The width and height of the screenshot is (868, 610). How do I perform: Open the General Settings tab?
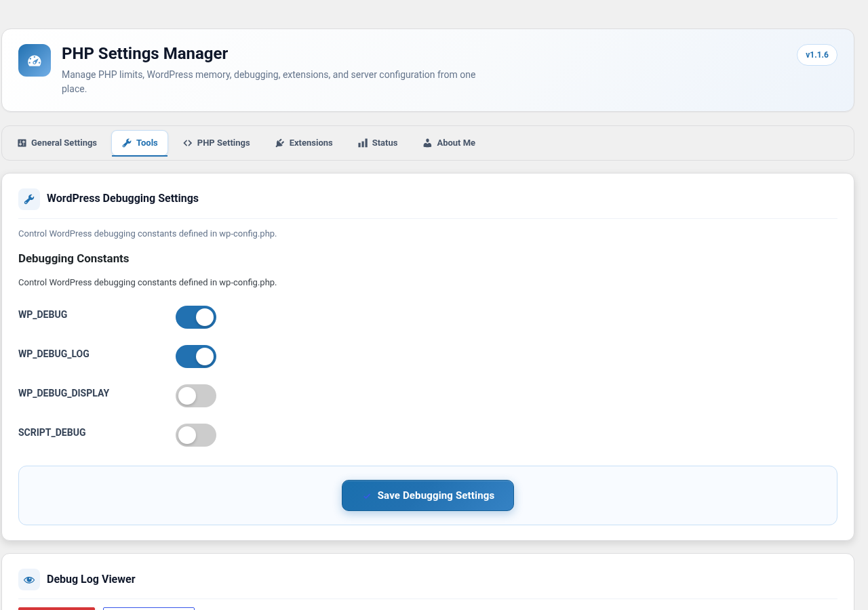57,143
